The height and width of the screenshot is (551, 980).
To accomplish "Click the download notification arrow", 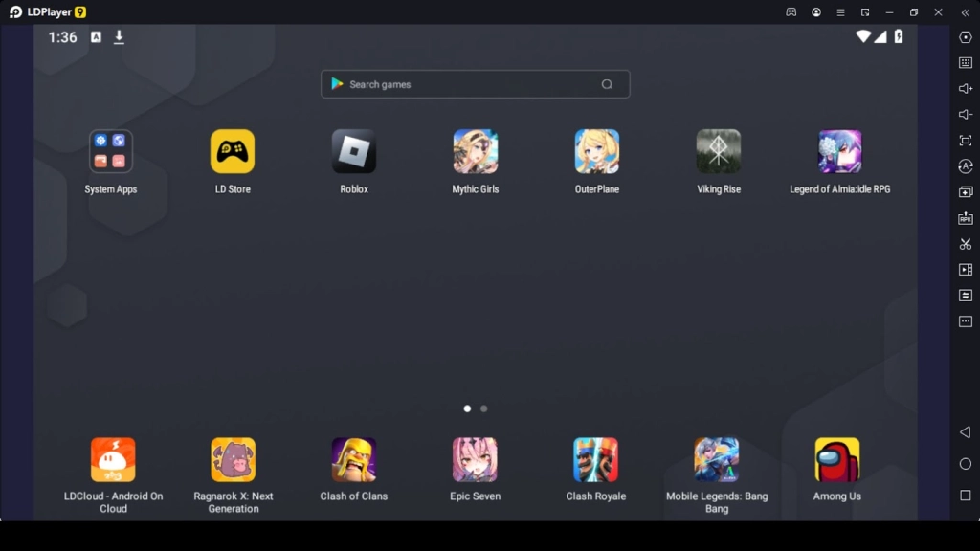I will (119, 37).
